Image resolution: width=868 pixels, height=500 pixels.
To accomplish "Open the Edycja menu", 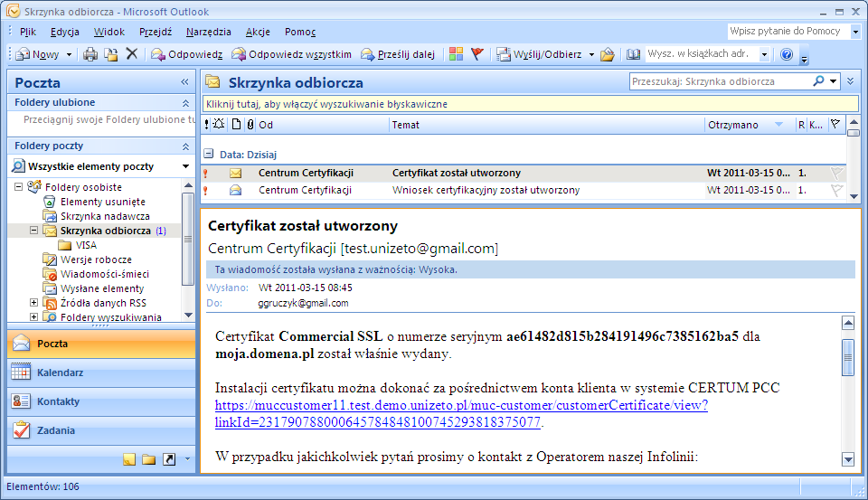I will point(65,32).
